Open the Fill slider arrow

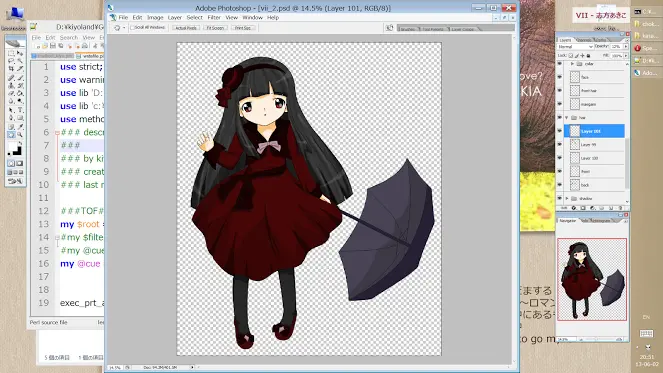(x=626, y=55)
